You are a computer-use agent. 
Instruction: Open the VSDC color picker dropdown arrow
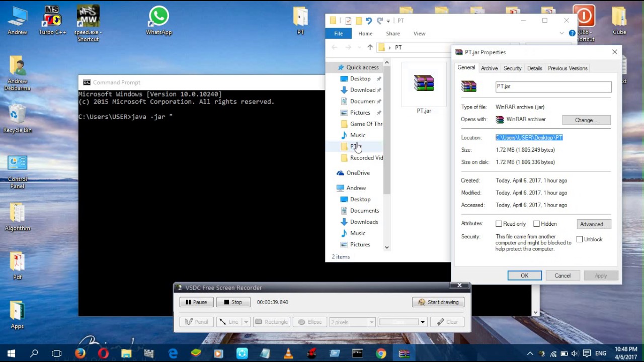coord(423,322)
